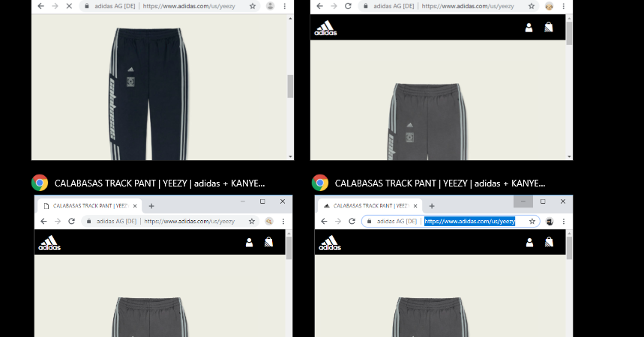Close the CALABASAS TRACK PANT tab in the bottom-right window
Screen dimensions: 644x337
click(x=415, y=205)
